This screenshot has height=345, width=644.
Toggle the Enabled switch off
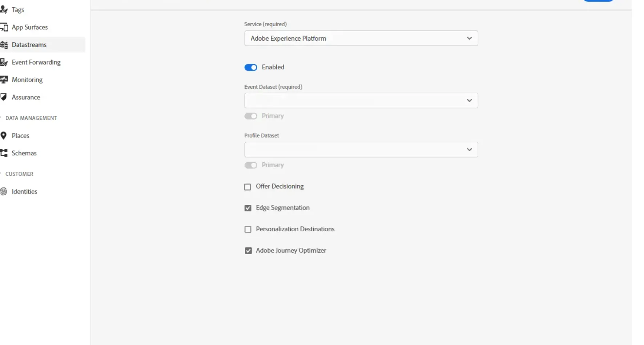tap(251, 67)
